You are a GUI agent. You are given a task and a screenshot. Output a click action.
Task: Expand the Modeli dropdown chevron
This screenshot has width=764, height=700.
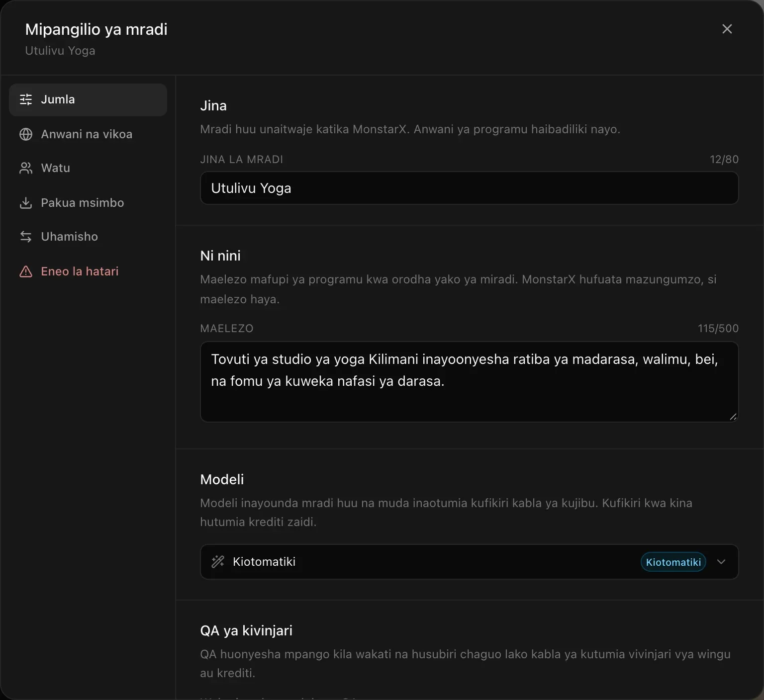(721, 562)
